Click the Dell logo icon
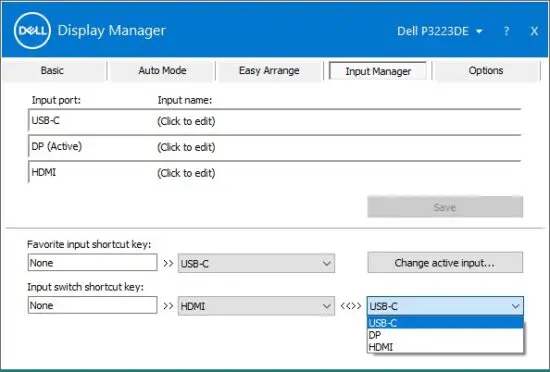Viewport: 550px width, 372px height. click(32, 31)
